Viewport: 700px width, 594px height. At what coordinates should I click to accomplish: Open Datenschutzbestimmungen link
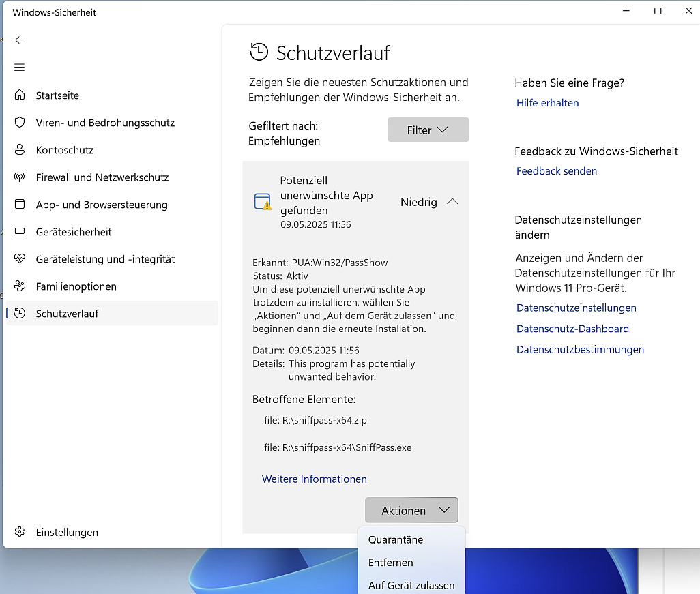(x=580, y=349)
